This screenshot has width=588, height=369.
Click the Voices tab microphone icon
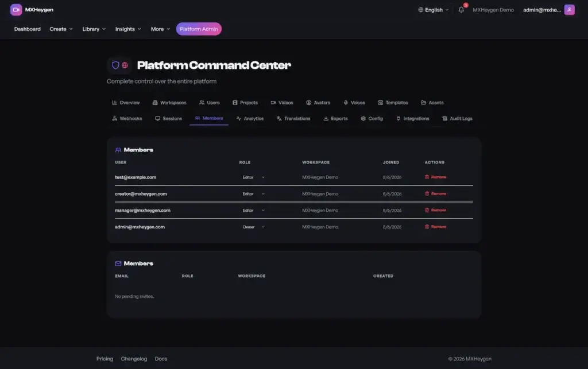[346, 103]
